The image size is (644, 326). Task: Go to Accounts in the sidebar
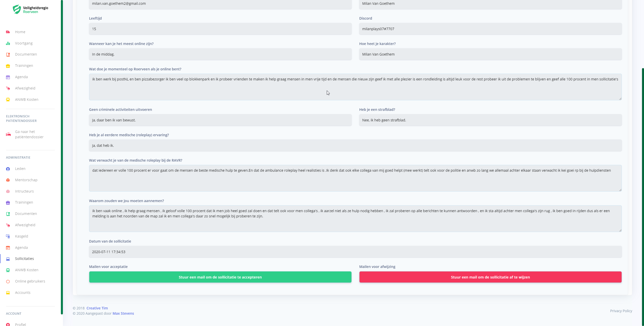coord(23,293)
